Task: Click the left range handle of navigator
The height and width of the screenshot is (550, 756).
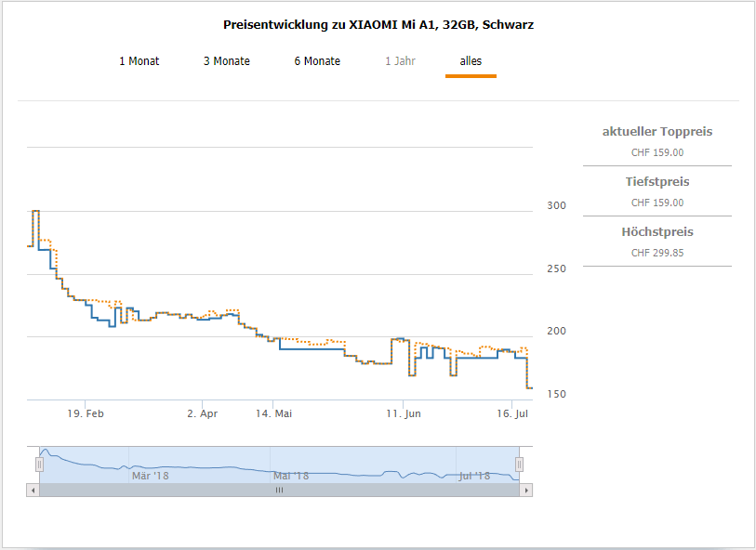Action: pyautogui.click(x=39, y=465)
